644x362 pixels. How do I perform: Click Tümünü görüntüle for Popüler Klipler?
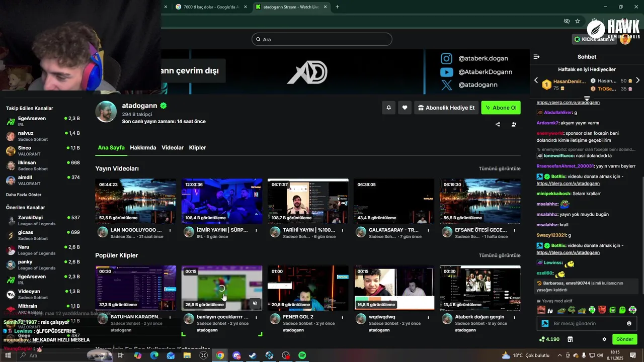(x=500, y=255)
